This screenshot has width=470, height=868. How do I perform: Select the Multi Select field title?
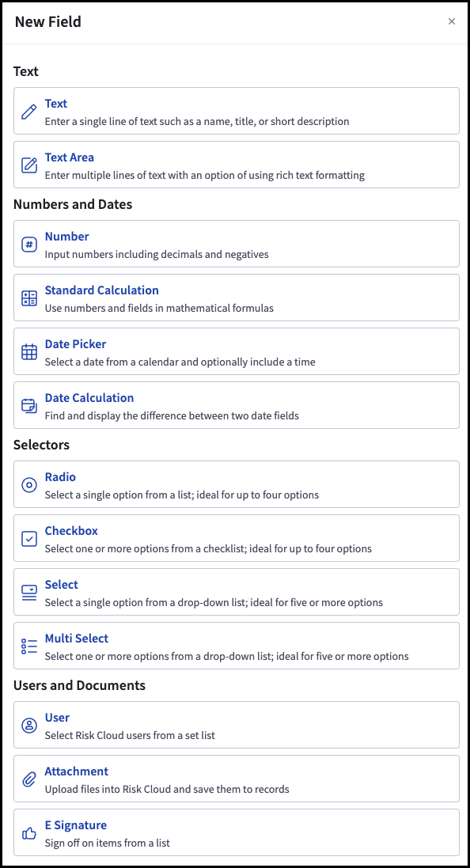point(77,639)
